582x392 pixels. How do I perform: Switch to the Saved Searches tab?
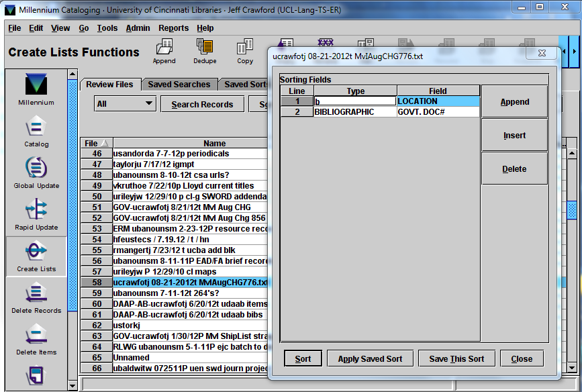[179, 85]
